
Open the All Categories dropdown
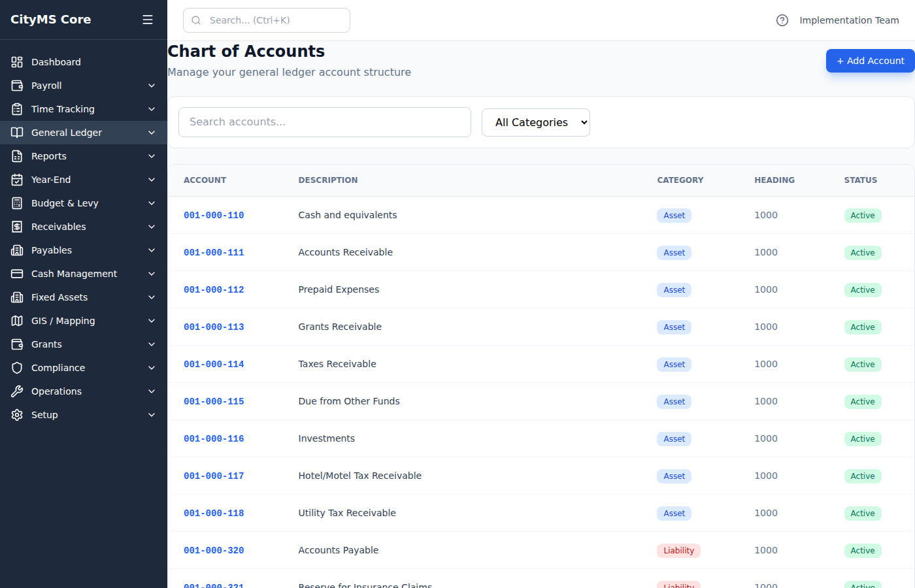(x=535, y=122)
